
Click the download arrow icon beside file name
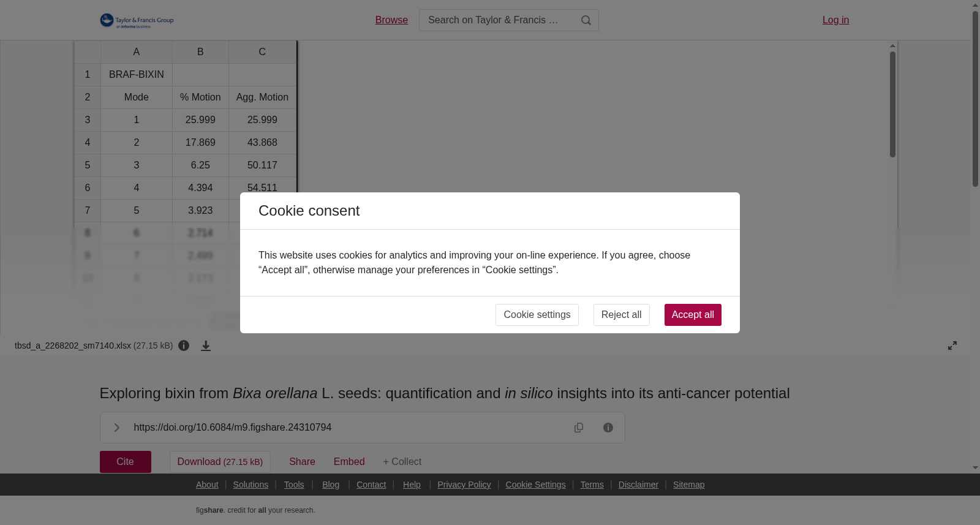coord(206,346)
